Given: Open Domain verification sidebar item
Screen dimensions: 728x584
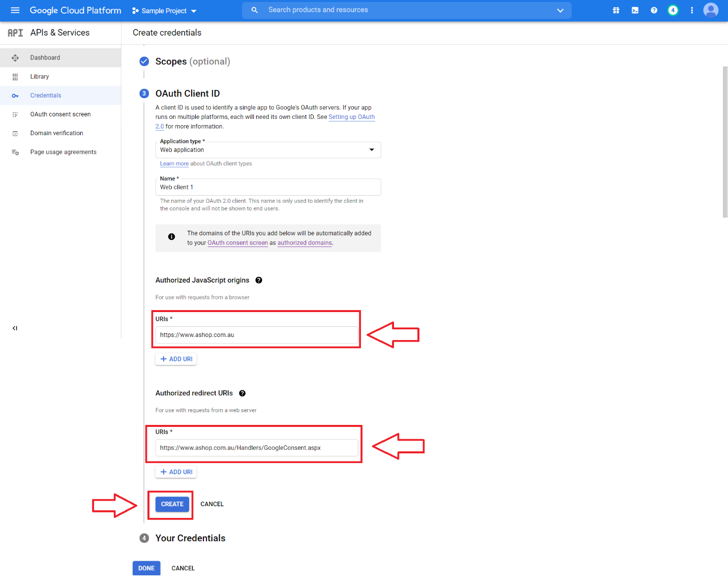Looking at the screenshot, I should pos(60,133).
